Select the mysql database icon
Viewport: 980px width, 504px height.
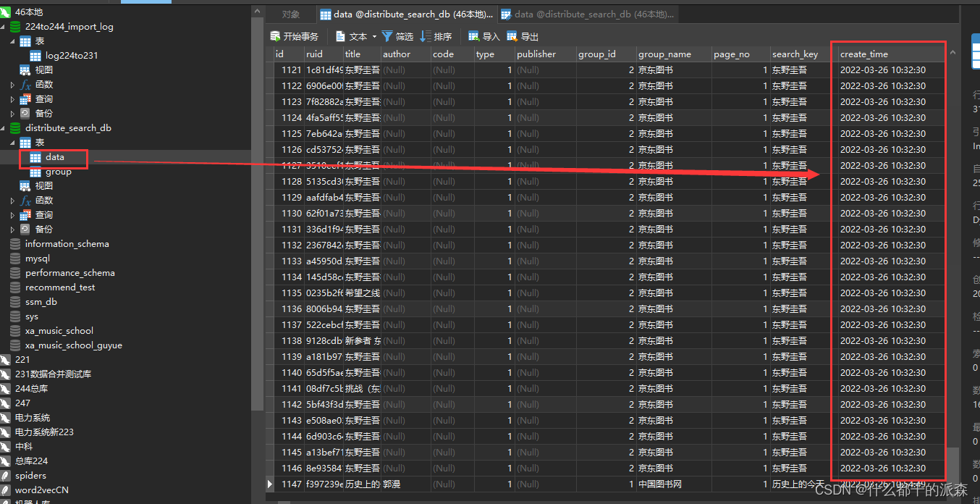15,258
